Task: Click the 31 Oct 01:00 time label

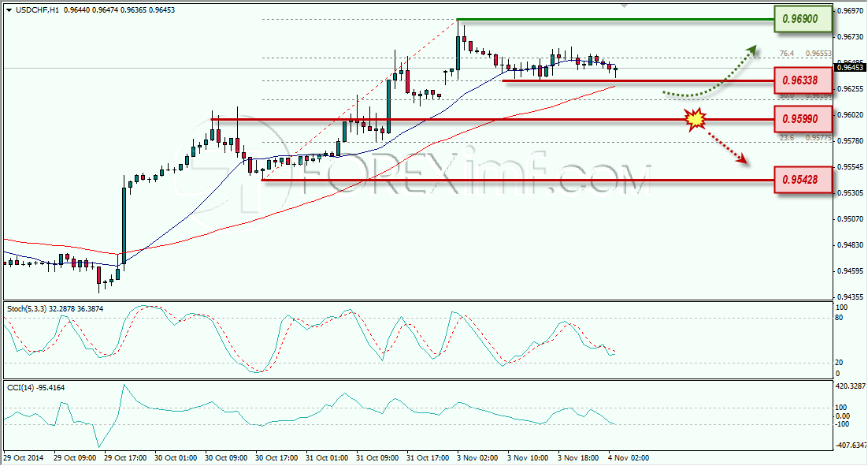Action: pyautogui.click(x=327, y=457)
